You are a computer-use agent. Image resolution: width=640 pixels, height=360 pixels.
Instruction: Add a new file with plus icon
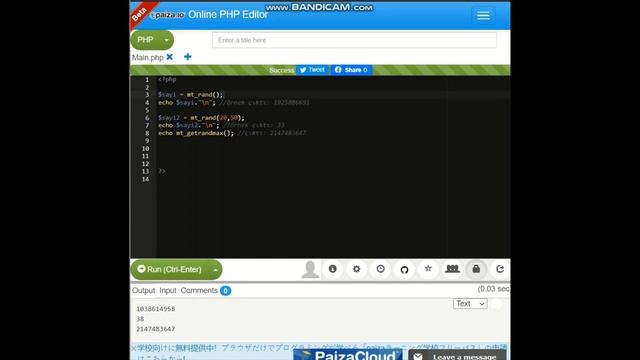coord(187,57)
